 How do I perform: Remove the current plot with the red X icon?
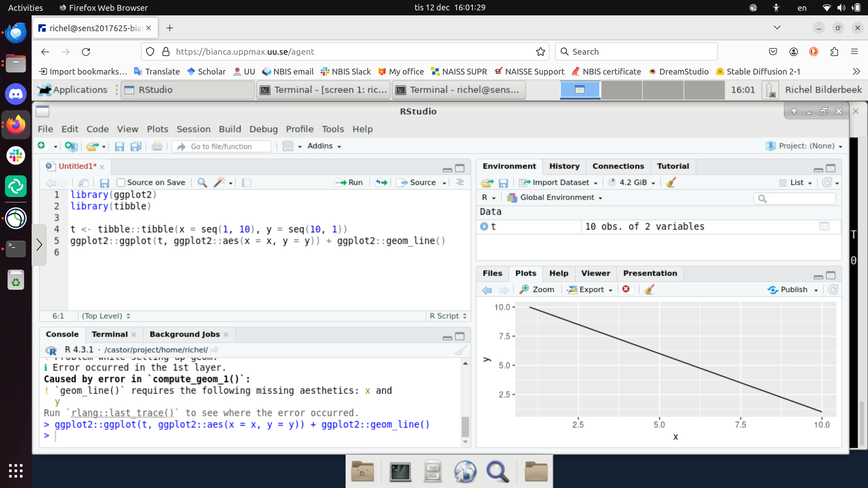coord(626,289)
